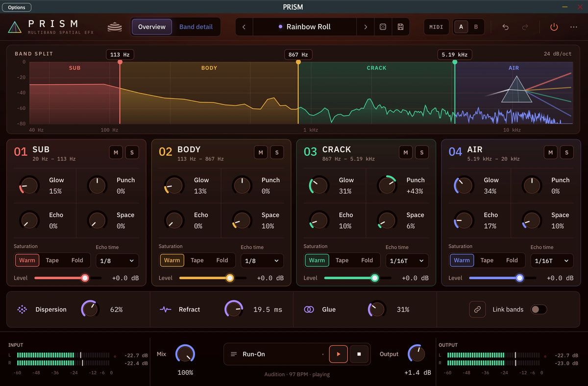Image resolution: width=588 pixels, height=386 pixels.
Task: Click the 24 dB/oct slope value
Action: pyautogui.click(x=558, y=54)
